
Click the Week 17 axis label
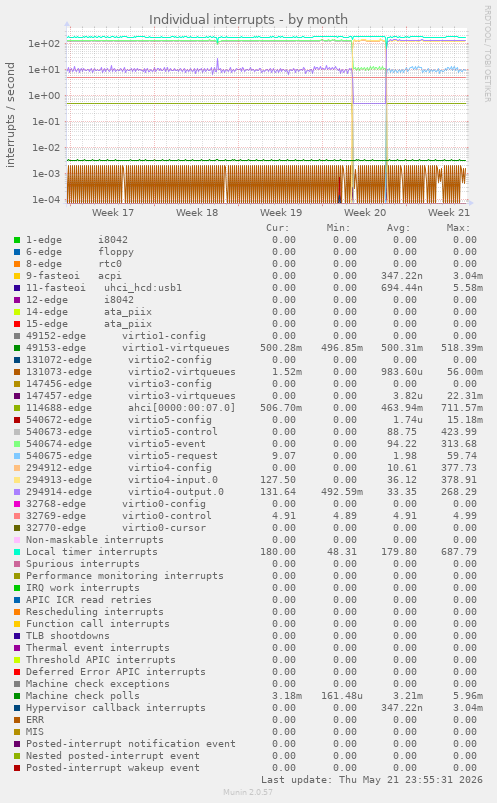pyautogui.click(x=113, y=213)
